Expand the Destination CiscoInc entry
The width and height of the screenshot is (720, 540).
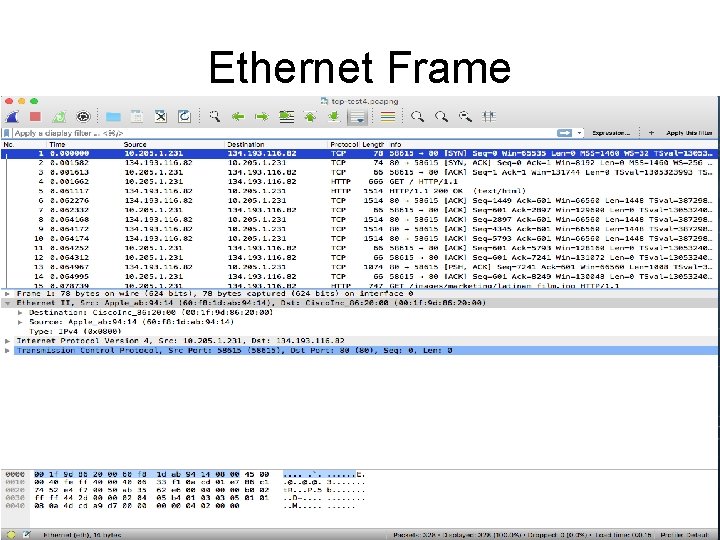pos(20,313)
